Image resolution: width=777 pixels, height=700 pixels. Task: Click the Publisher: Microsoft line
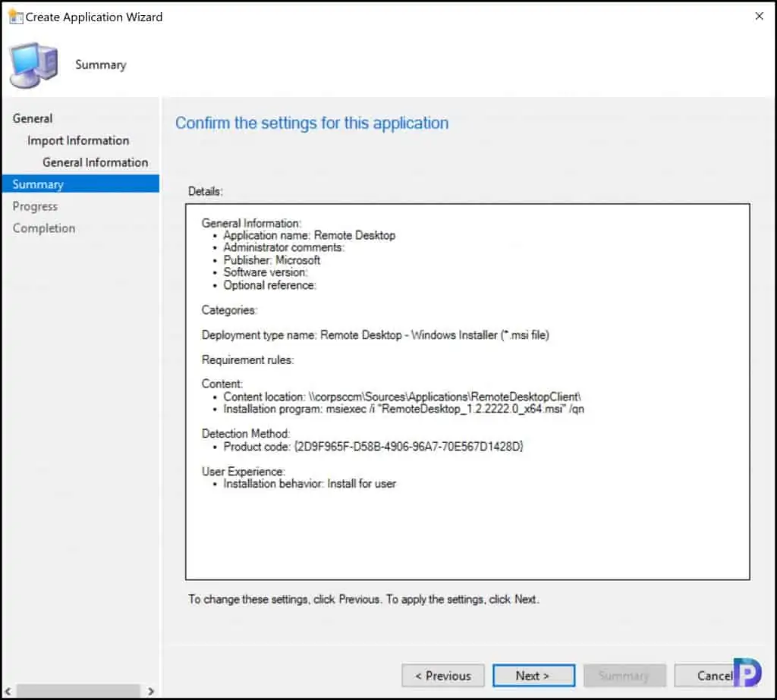[x=272, y=260]
